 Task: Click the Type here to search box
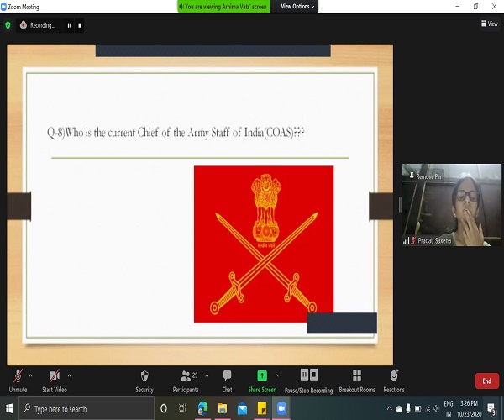(x=87, y=409)
